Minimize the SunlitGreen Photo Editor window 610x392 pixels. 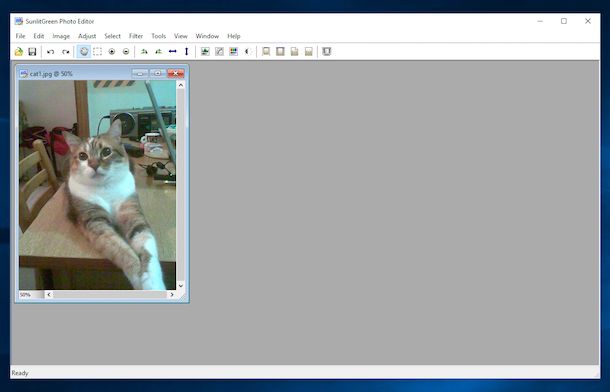click(x=540, y=21)
